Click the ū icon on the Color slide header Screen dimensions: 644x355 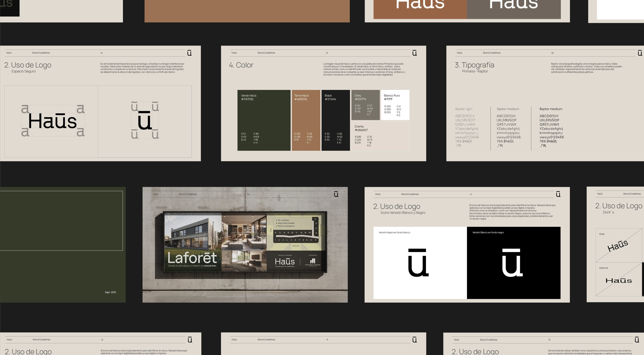point(414,53)
